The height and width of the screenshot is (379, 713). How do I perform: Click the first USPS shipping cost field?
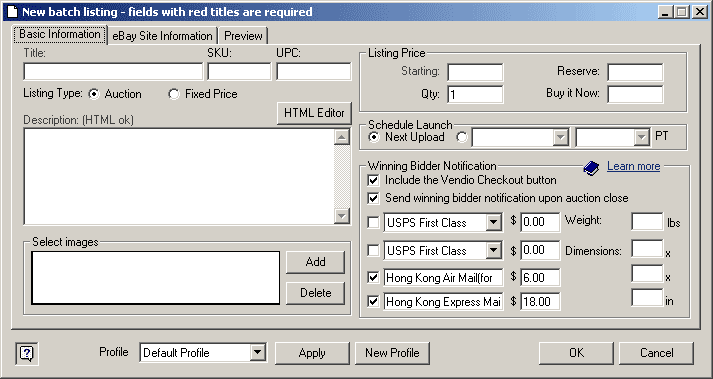540,223
